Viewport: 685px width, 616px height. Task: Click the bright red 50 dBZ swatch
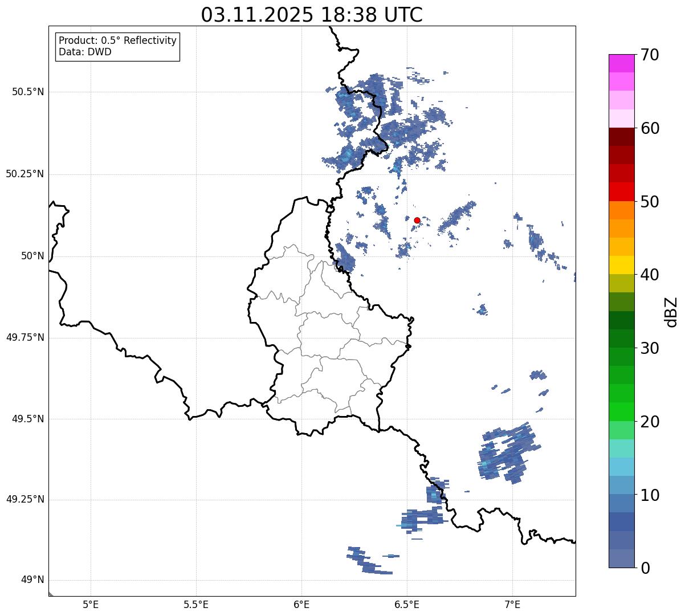click(x=622, y=191)
